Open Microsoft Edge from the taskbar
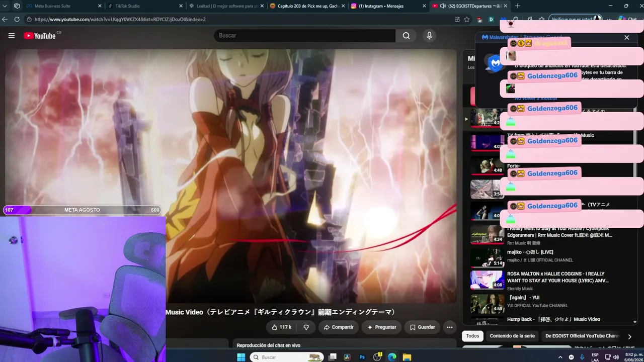The width and height of the screenshot is (644, 362). (x=392, y=357)
